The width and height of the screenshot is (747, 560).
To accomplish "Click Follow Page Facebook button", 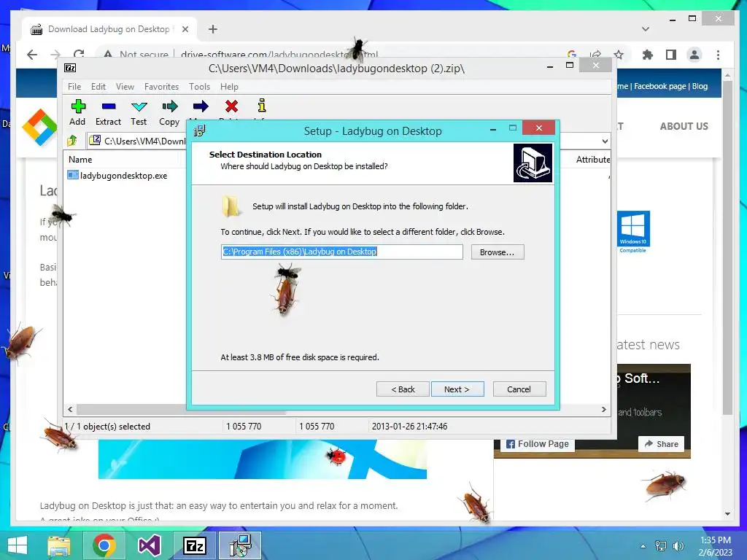I will tap(538, 444).
